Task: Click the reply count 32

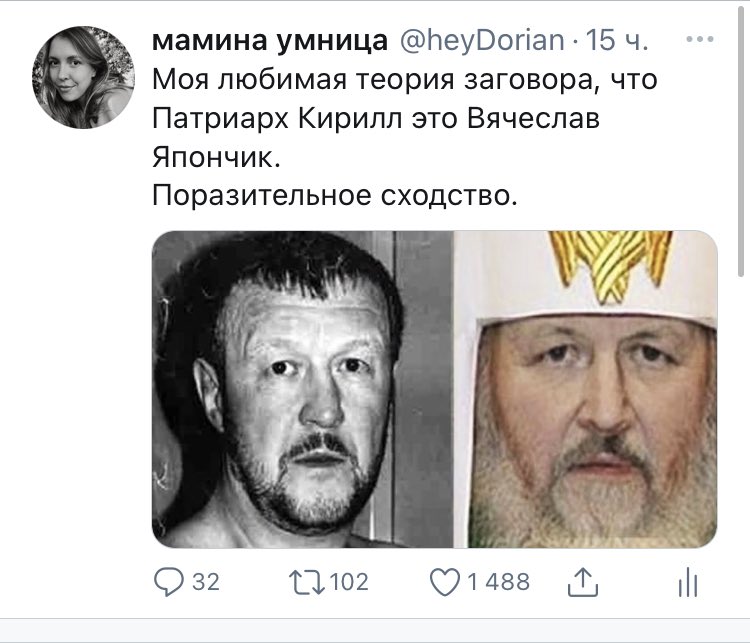Action: pos(206,582)
